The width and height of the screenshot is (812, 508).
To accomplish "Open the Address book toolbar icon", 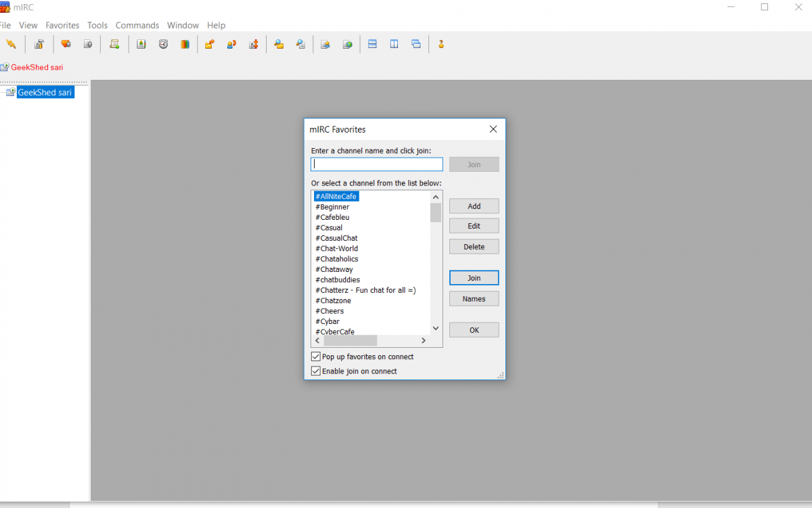I will 141,45.
